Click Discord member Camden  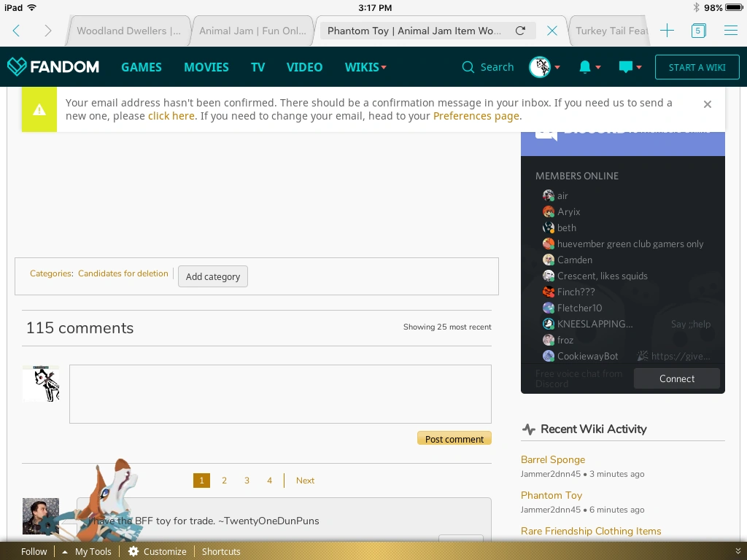pos(568,260)
